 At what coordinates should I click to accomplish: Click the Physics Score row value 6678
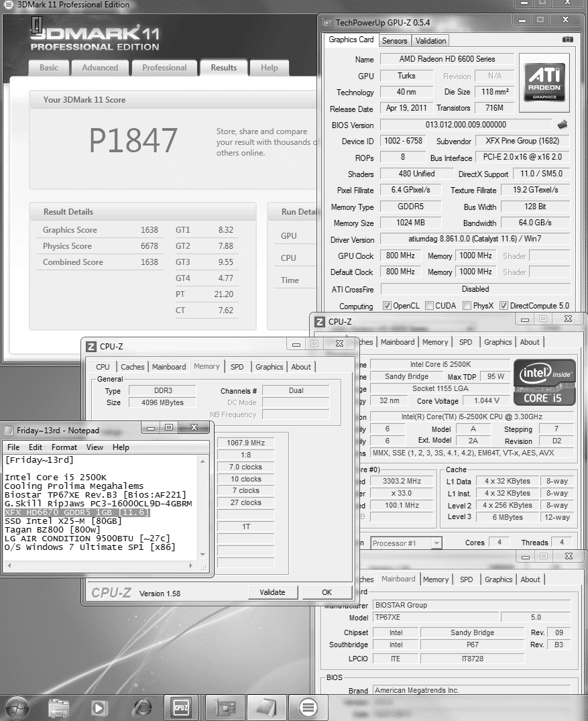(x=150, y=246)
